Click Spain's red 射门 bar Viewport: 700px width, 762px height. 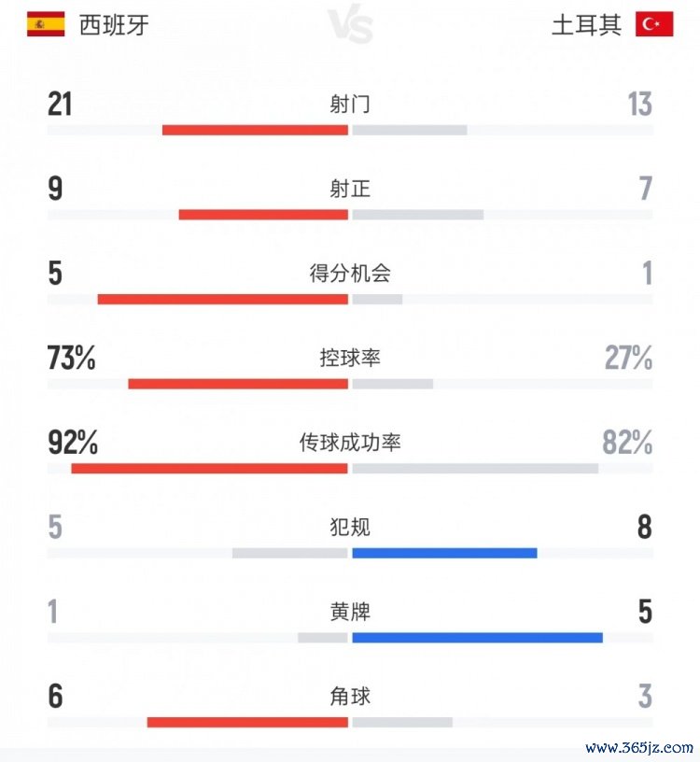(255, 130)
